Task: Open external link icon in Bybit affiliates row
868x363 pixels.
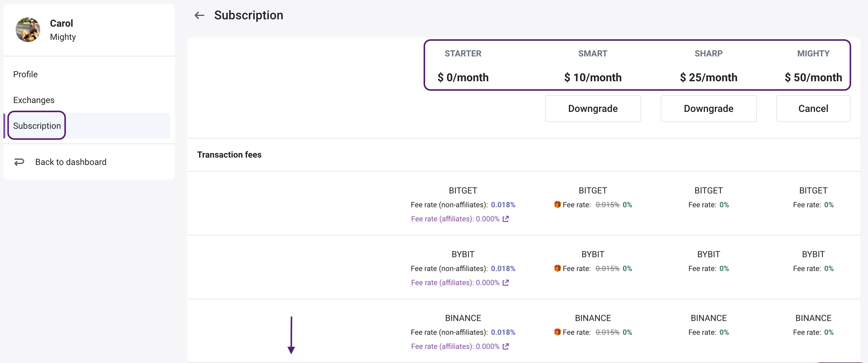Action: tap(505, 282)
